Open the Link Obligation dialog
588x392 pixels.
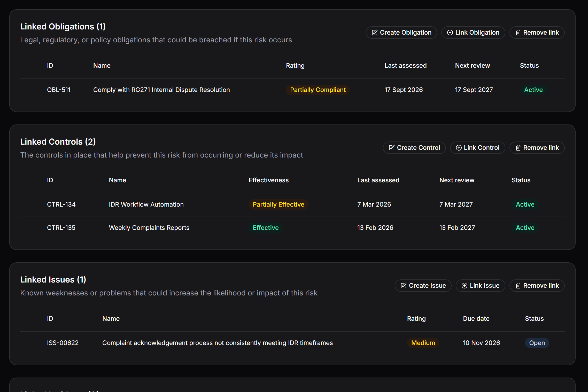473,33
